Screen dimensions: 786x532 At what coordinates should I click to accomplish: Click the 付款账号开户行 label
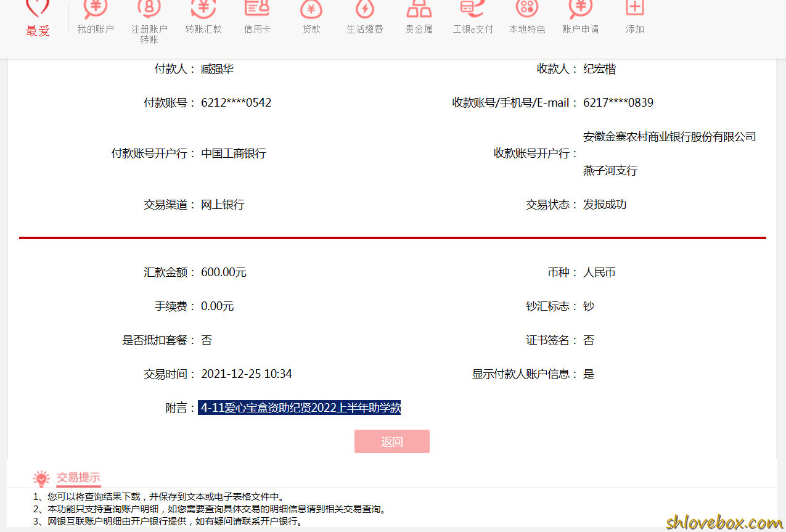(154, 153)
